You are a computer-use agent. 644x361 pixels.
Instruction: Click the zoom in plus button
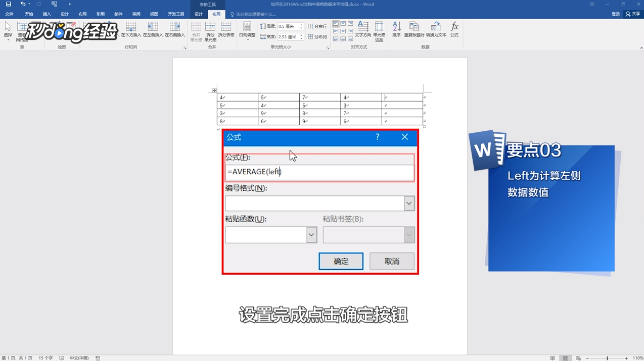click(626, 358)
